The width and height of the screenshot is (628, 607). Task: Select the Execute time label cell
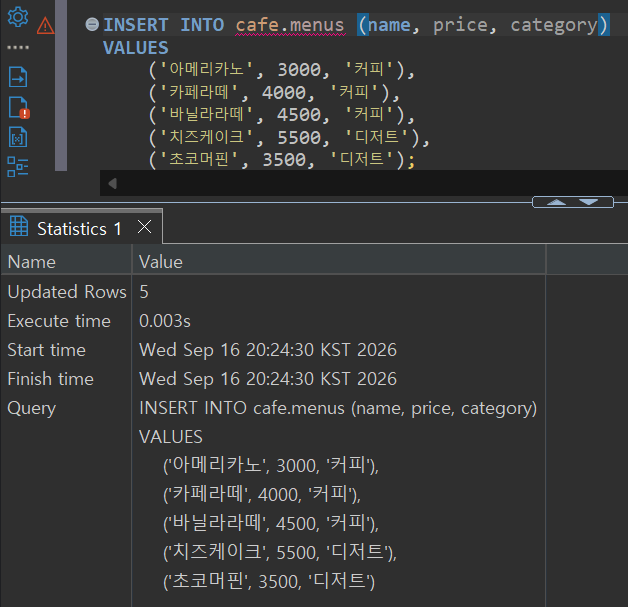66,321
